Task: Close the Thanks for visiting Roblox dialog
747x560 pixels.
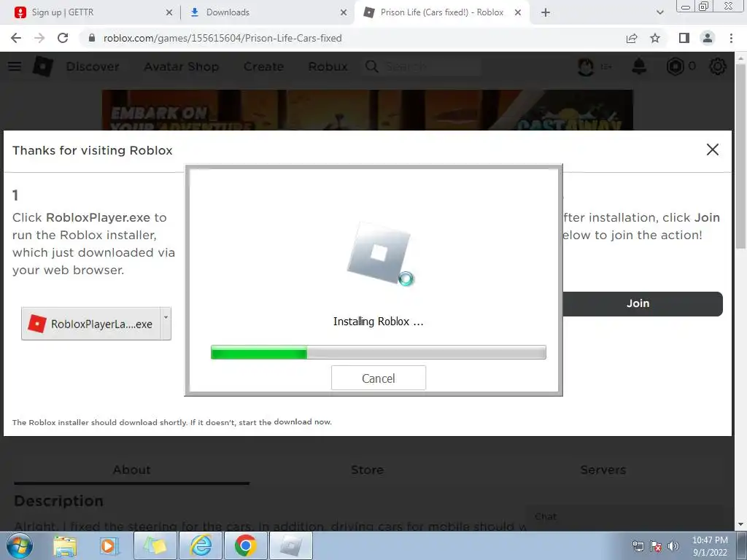Action: [x=712, y=149]
